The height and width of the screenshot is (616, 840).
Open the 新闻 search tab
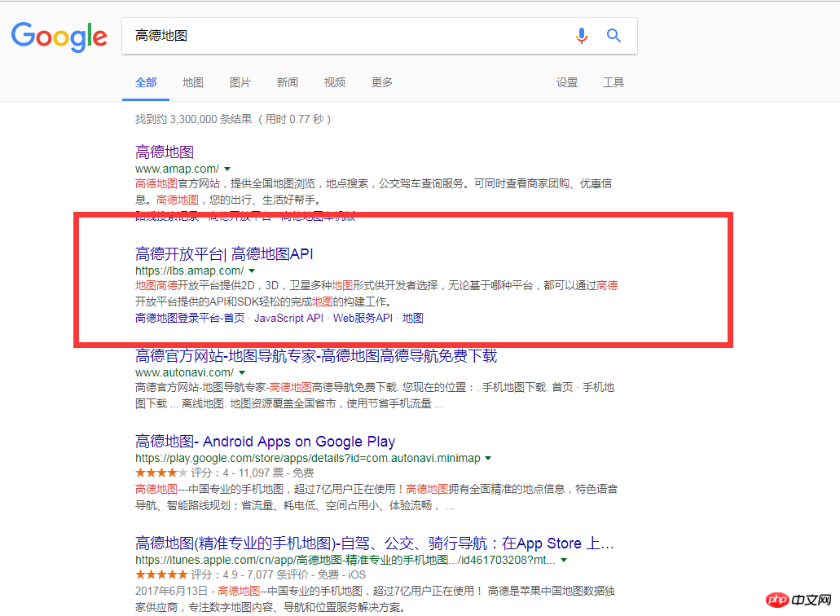(x=287, y=82)
